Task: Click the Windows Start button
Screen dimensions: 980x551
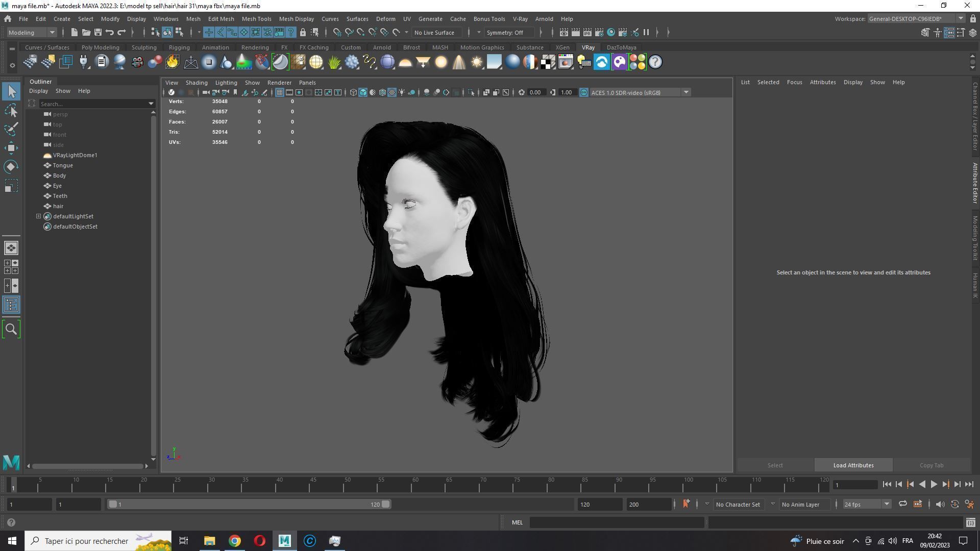Action: click(12, 541)
